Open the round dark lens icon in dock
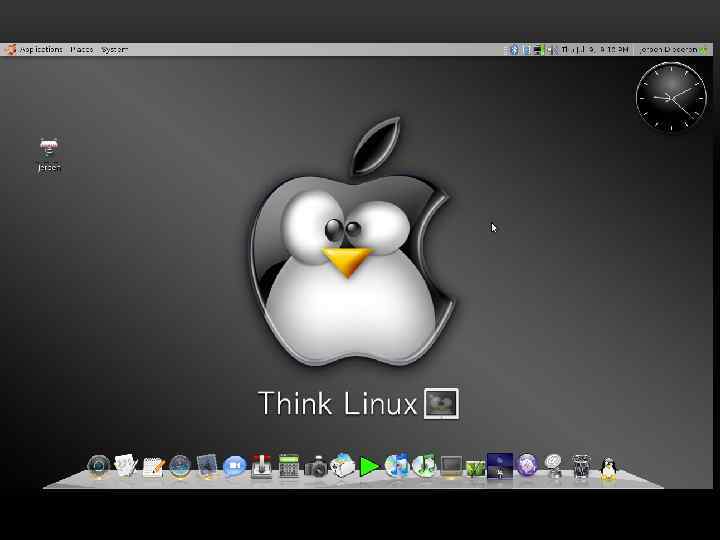Viewport: 720px width, 540px height. coord(98,466)
